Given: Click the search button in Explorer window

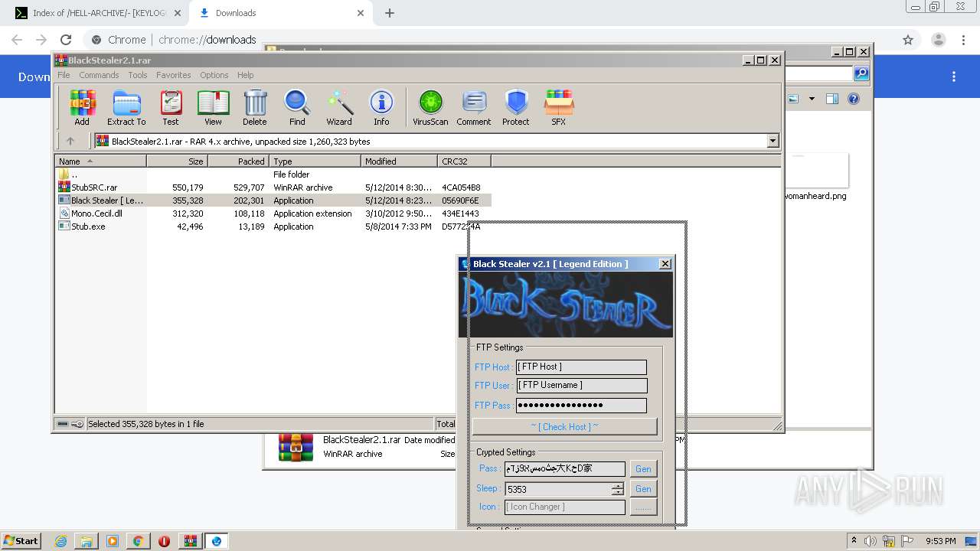Looking at the screenshot, I should coord(861,73).
